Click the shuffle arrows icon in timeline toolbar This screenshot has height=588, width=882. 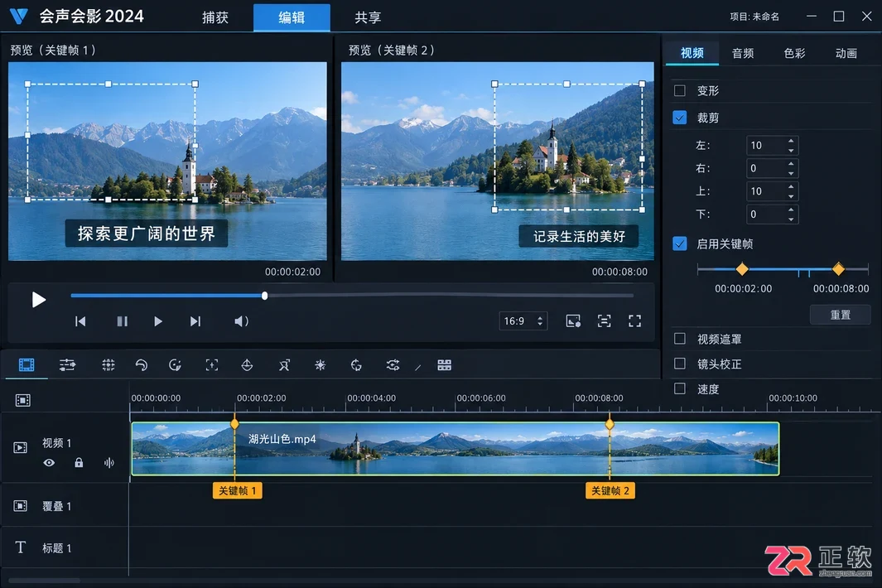coord(393,365)
